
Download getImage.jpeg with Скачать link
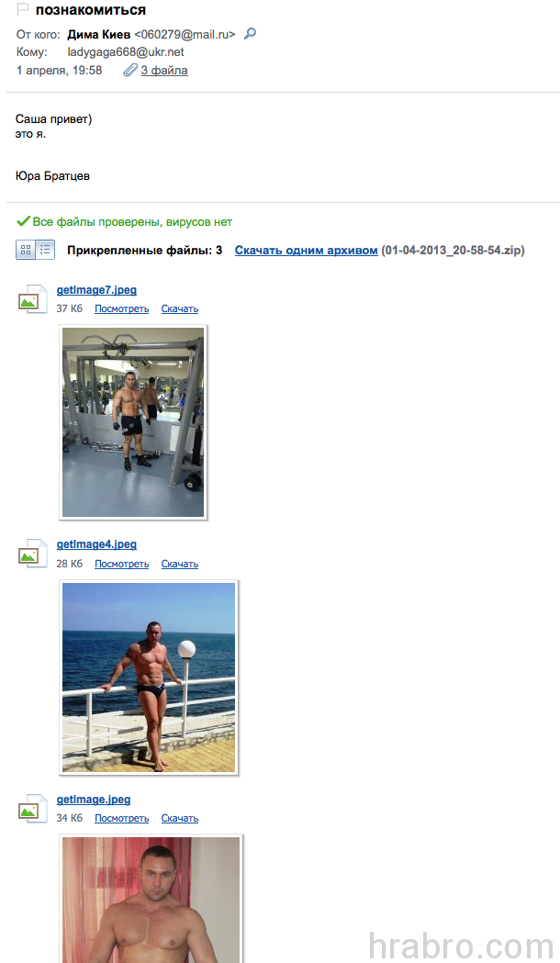(180, 818)
